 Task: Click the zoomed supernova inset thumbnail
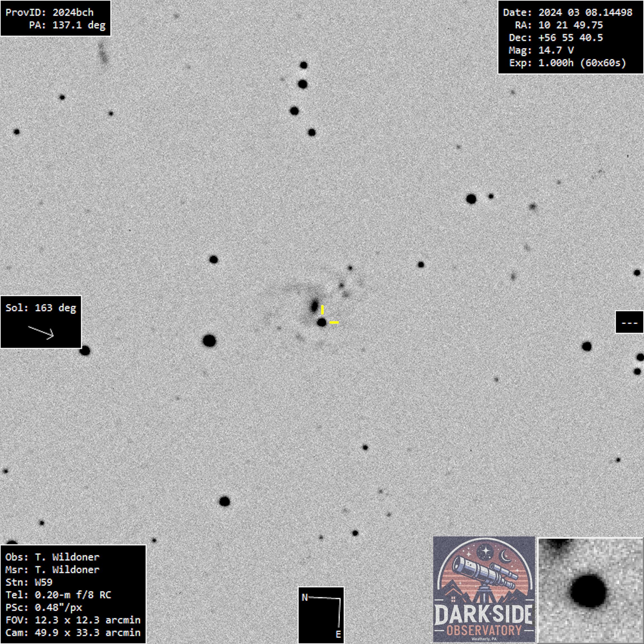tap(590, 590)
